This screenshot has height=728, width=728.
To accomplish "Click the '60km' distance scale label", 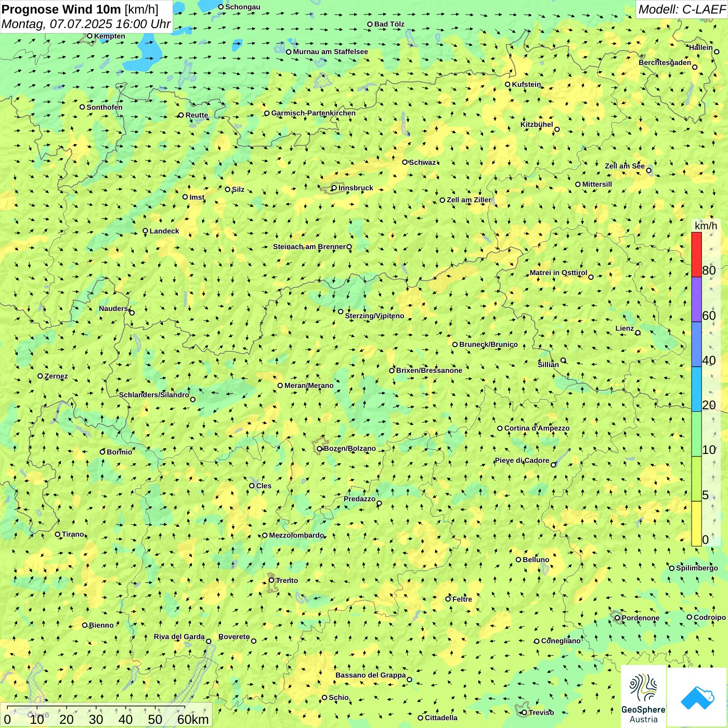I will coord(193,720).
